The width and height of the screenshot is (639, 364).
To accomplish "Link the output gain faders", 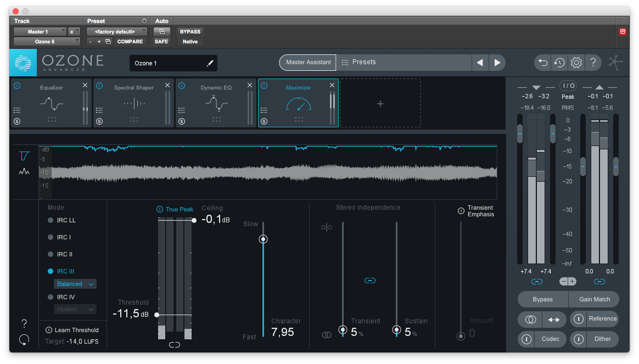I will click(599, 282).
